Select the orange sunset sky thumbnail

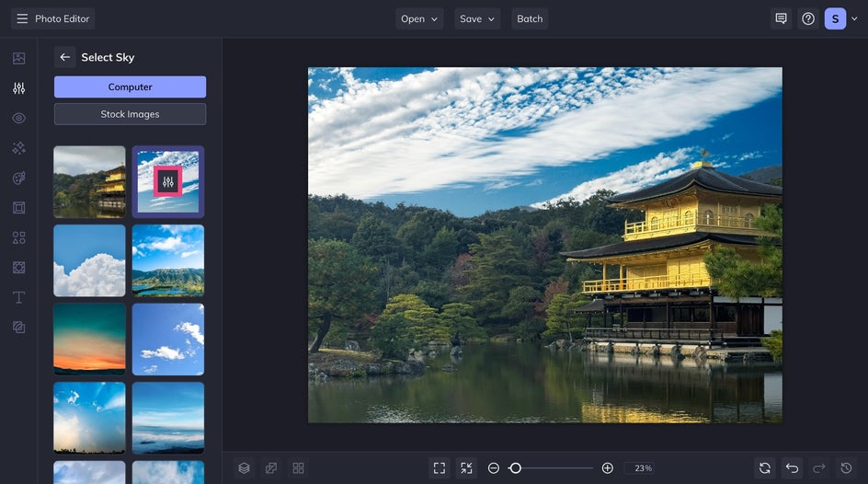(89, 339)
